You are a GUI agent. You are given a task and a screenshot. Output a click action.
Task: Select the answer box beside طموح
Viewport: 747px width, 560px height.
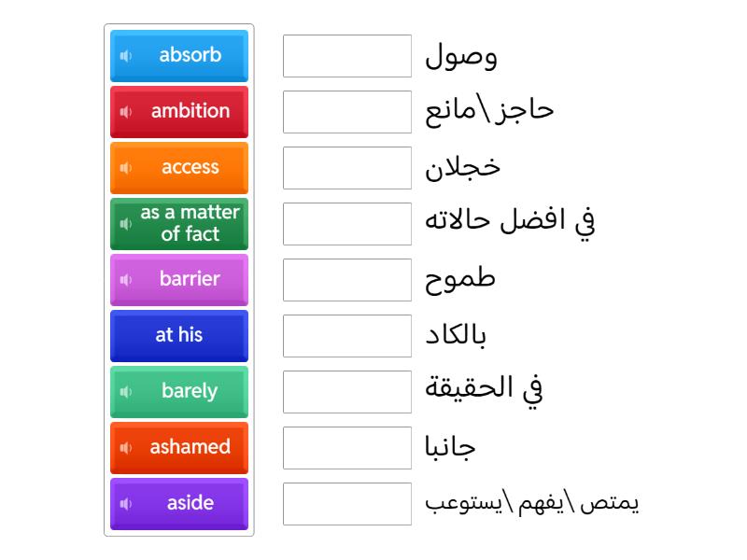click(x=347, y=280)
